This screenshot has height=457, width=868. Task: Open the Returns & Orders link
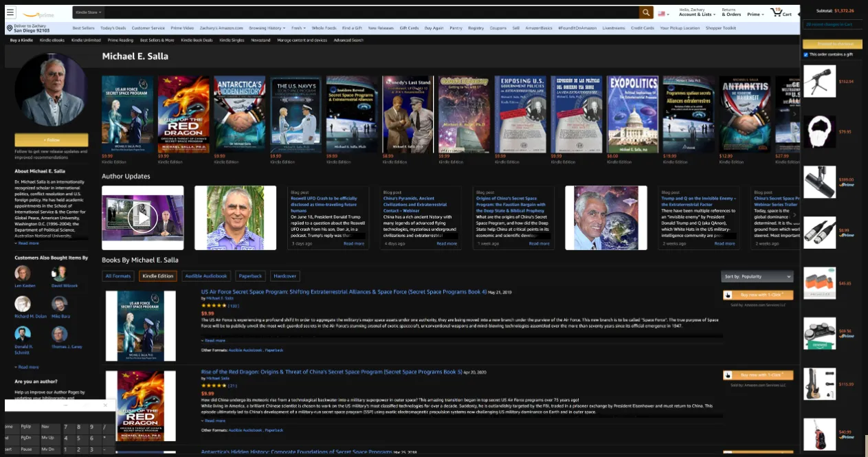point(731,12)
